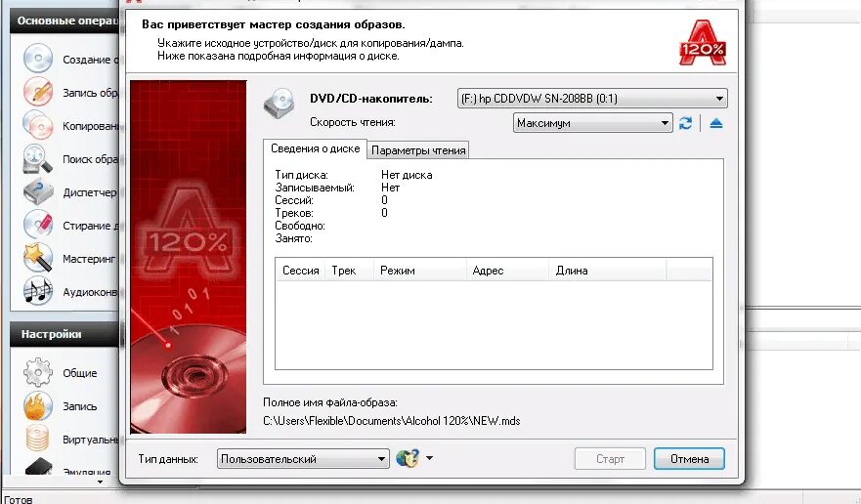
Task: Click the globe icon next to data type
Action: click(407, 458)
